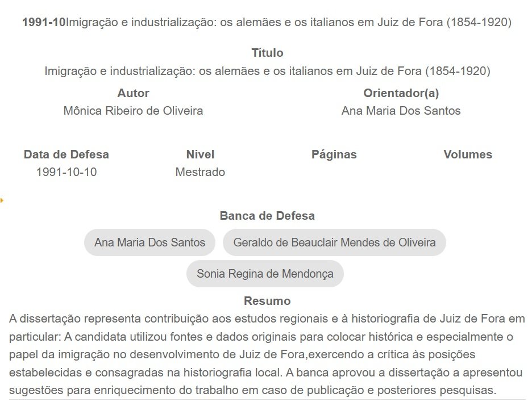The image size is (532, 402).
Task: Click the bold page header starting with 1991-10
Action: click(266, 23)
